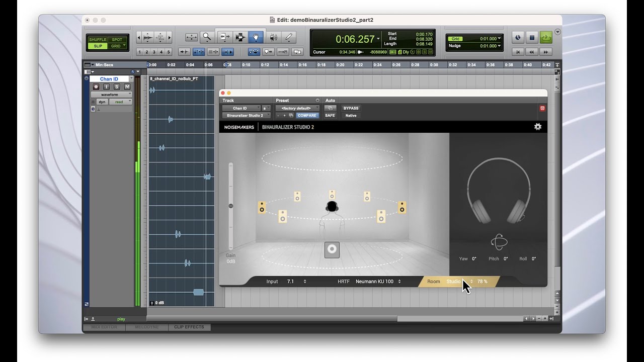
Task: Toggle Tab to Transients button
Action: 184,52
